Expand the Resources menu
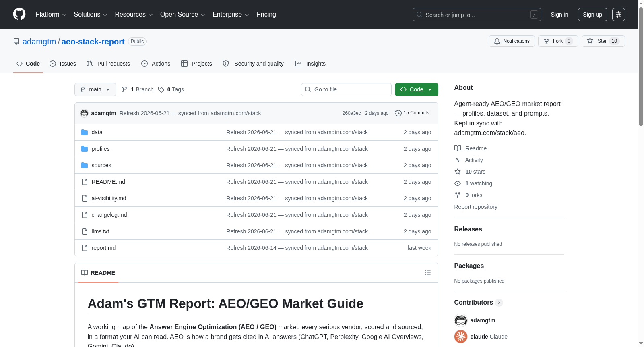644x347 pixels. [x=134, y=15]
